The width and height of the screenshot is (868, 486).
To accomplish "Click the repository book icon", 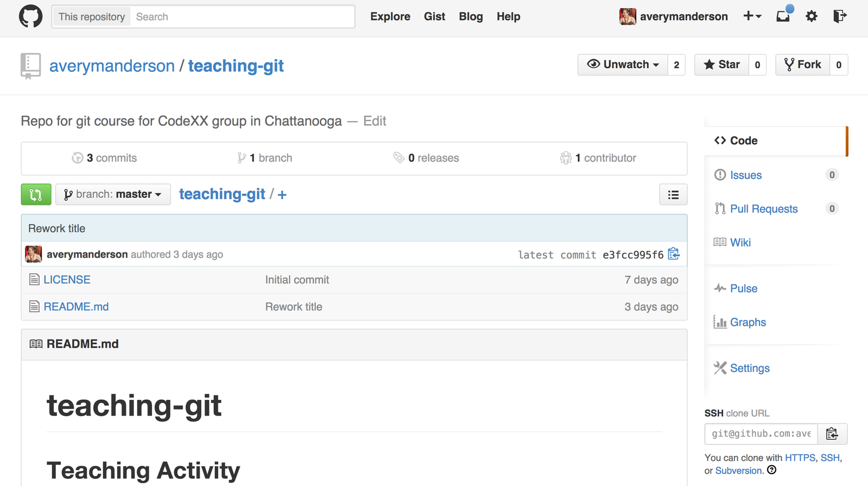I will click(x=30, y=66).
